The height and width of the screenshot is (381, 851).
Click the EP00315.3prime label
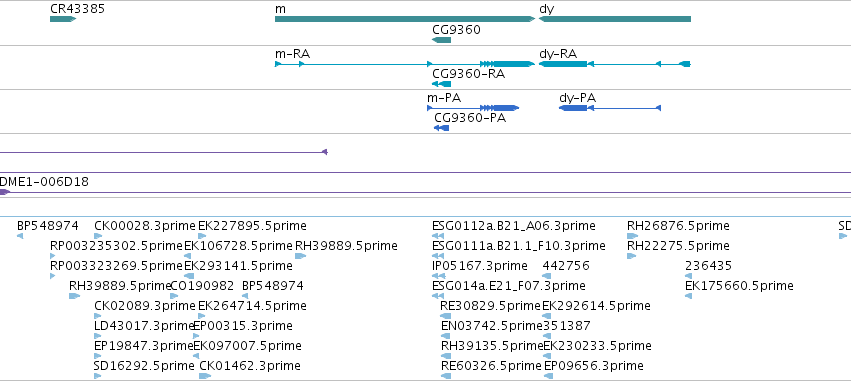coord(243,326)
